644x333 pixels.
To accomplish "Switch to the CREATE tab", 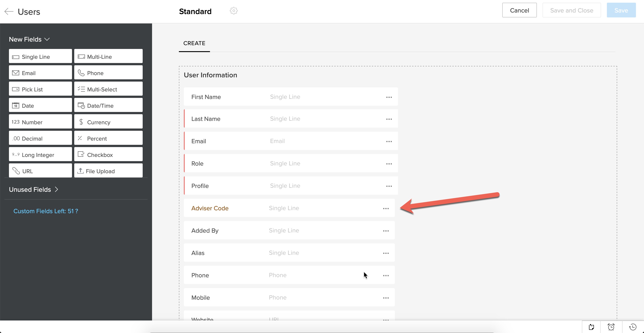I will coord(194,43).
